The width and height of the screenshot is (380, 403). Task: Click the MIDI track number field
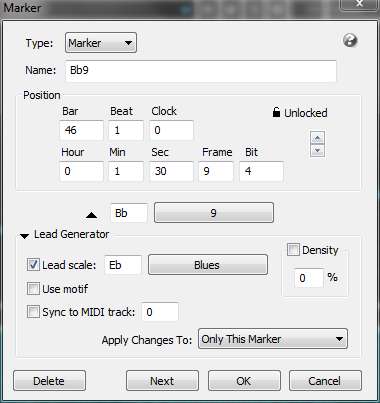pyautogui.click(x=160, y=312)
